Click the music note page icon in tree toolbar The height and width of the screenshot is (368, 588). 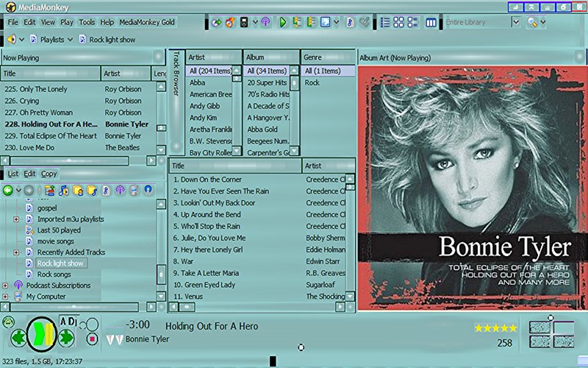pyautogui.click(x=106, y=191)
